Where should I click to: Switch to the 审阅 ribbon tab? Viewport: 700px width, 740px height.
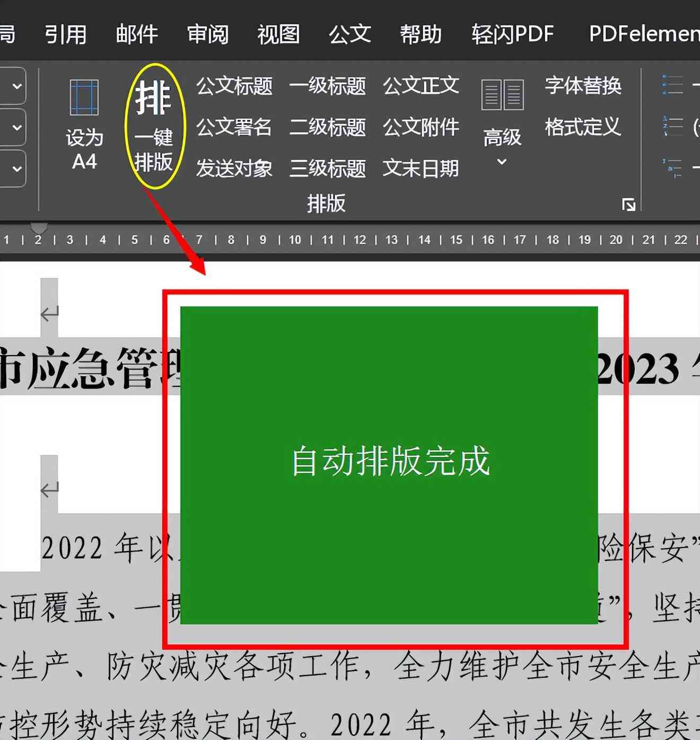click(x=208, y=34)
